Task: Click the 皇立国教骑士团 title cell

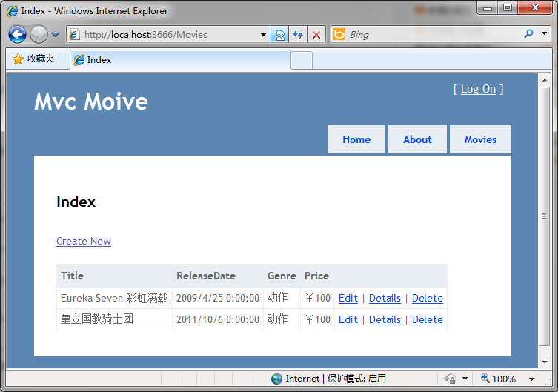Action: [x=114, y=319]
